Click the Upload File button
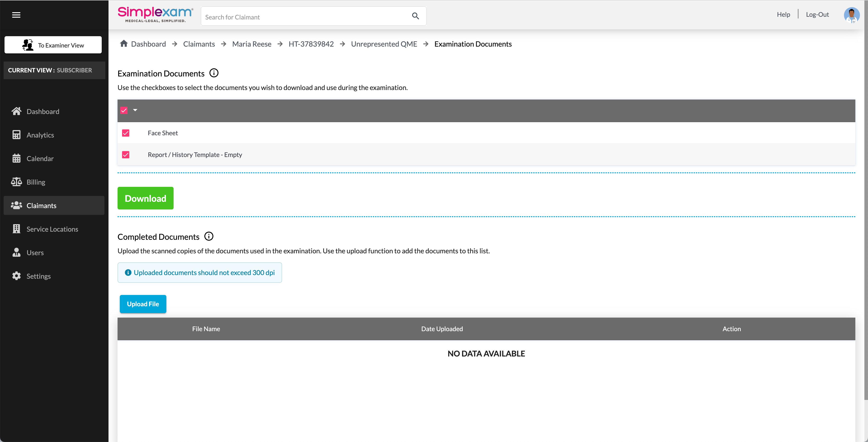The image size is (868, 442). point(143,304)
